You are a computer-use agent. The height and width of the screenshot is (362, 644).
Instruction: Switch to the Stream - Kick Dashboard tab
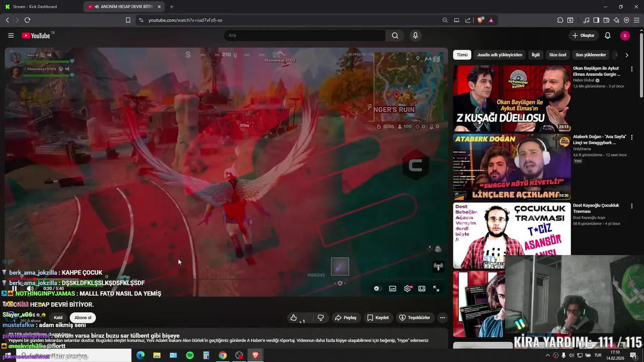pos(42,7)
